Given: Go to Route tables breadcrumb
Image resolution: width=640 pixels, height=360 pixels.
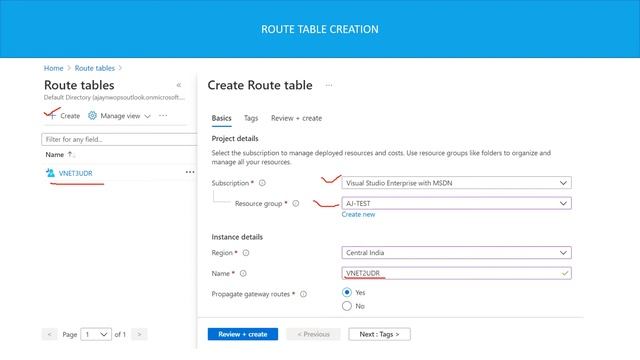Looking at the screenshot, I should 95,68.
